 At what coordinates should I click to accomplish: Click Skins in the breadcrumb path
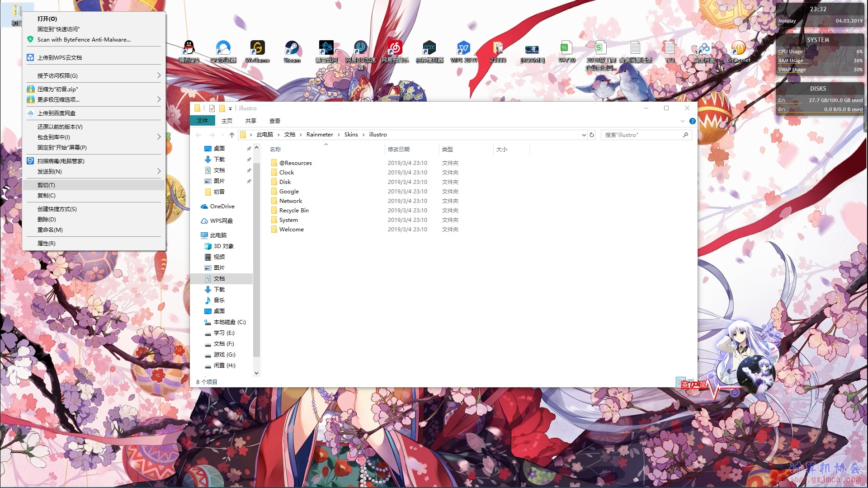(x=351, y=135)
